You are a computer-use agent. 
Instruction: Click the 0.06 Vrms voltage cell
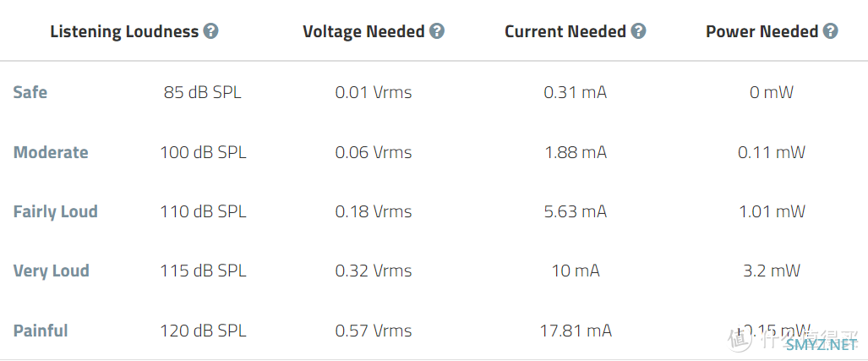[x=374, y=152]
